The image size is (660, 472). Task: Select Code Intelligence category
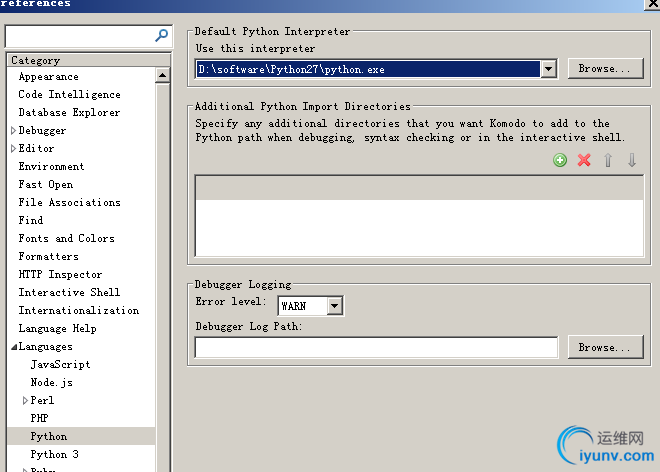[x=69, y=94]
